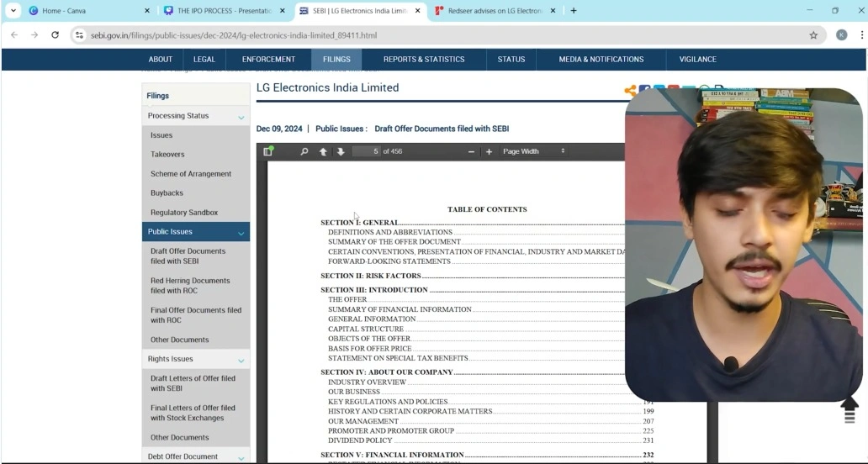Close the Redseer advises tab
This screenshot has height=464, width=868.
pyautogui.click(x=553, y=11)
